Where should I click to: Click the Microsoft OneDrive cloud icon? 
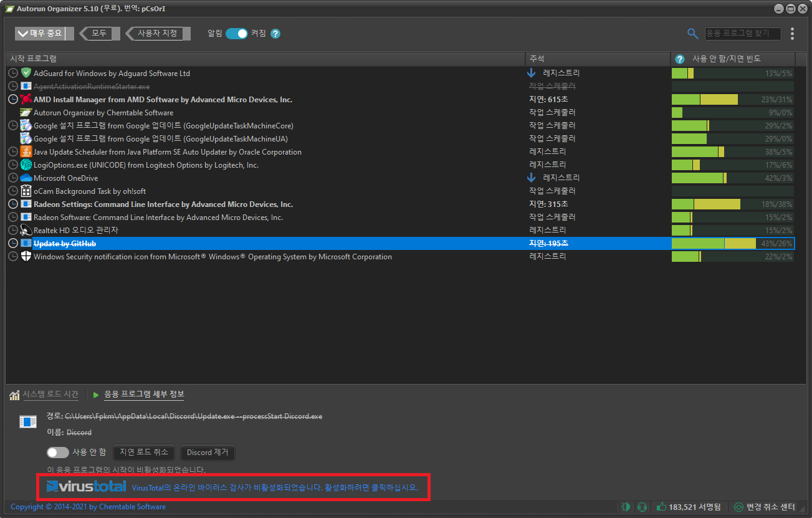[x=26, y=178]
